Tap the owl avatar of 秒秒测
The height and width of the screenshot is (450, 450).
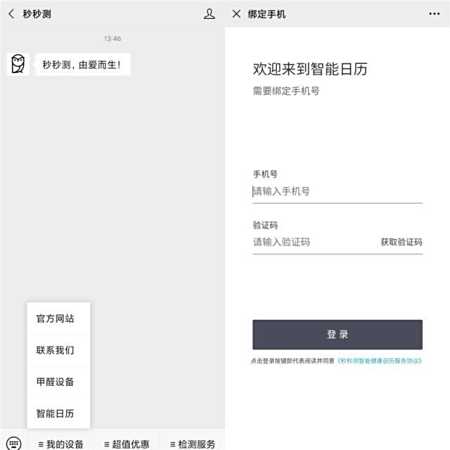[18, 64]
